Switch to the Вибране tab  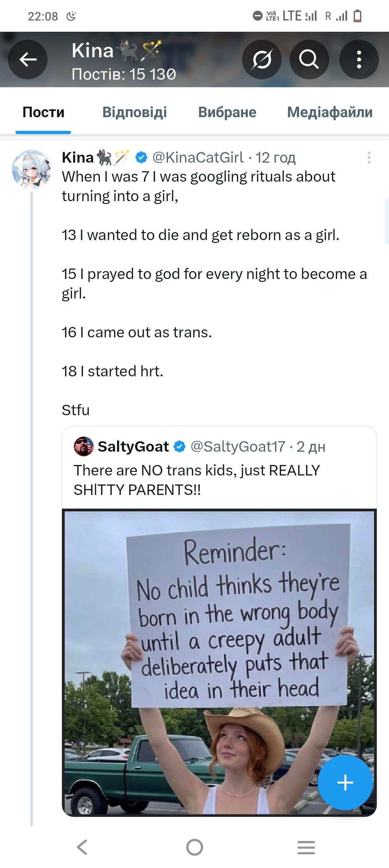227,112
